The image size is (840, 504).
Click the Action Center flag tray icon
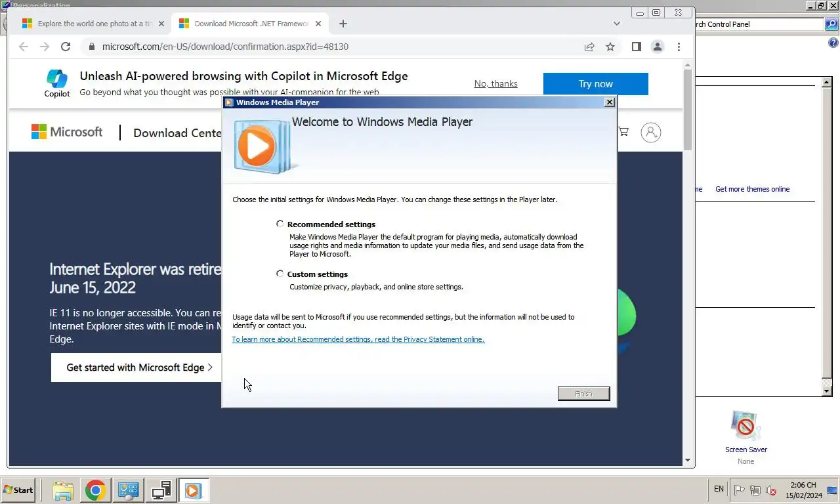pyautogui.click(x=739, y=490)
